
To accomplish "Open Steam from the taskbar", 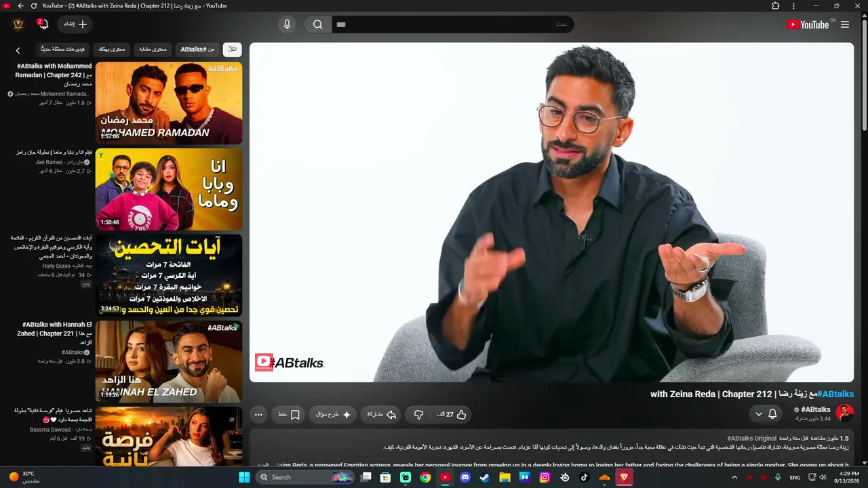I will (x=485, y=477).
